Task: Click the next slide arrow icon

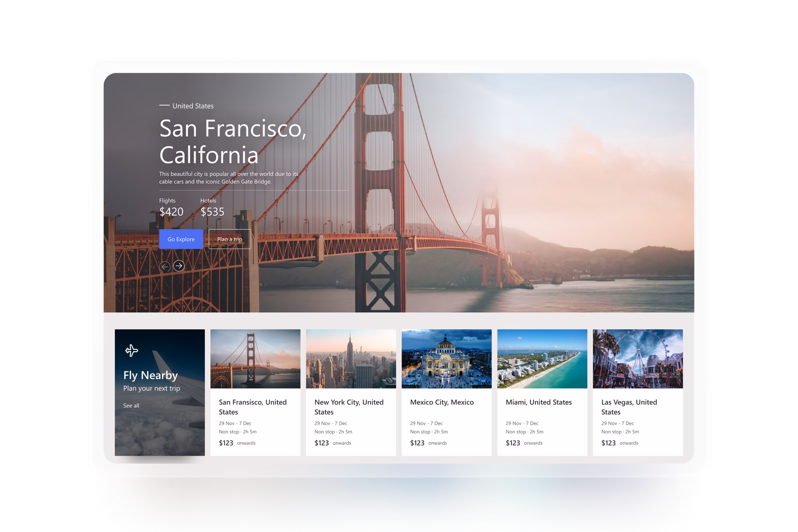Action: pos(179,266)
